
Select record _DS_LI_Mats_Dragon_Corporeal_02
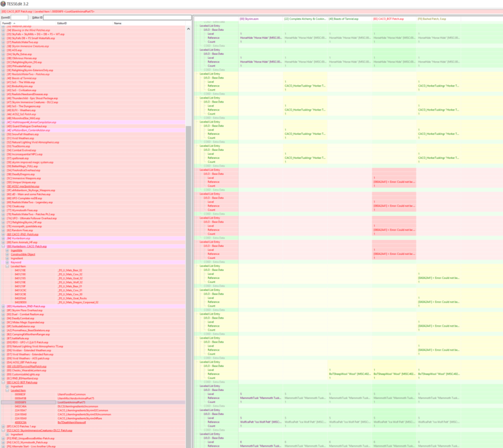tap(93, 302)
